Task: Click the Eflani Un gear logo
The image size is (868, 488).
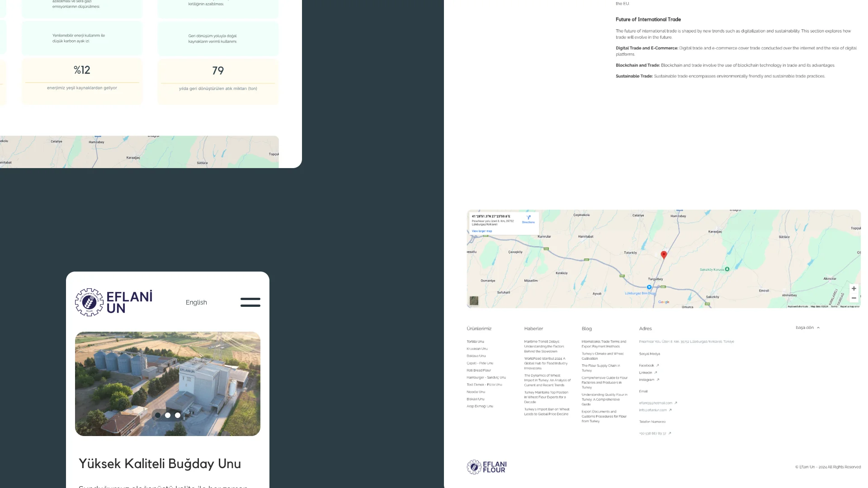Action: pos(89,302)
